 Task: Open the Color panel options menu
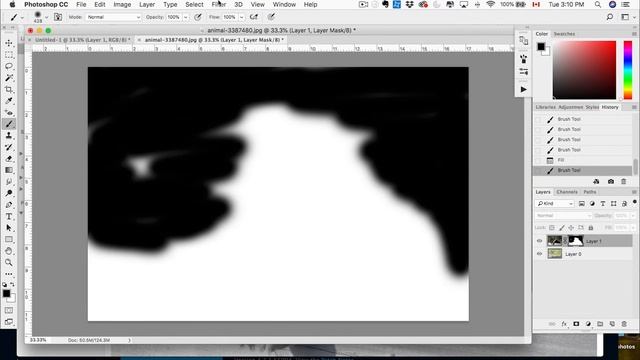pyautogui.click(x=634, y=34)
